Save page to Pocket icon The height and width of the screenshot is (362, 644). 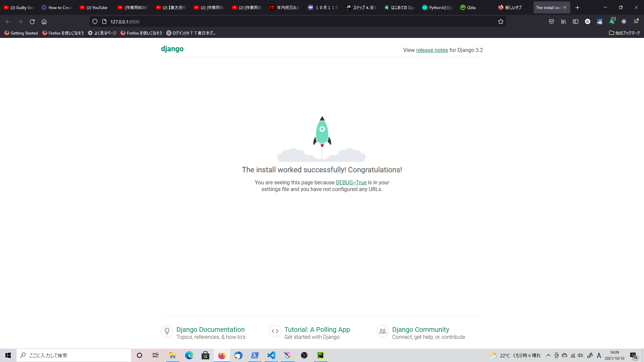pyautogui.click(x=551, y=22)
